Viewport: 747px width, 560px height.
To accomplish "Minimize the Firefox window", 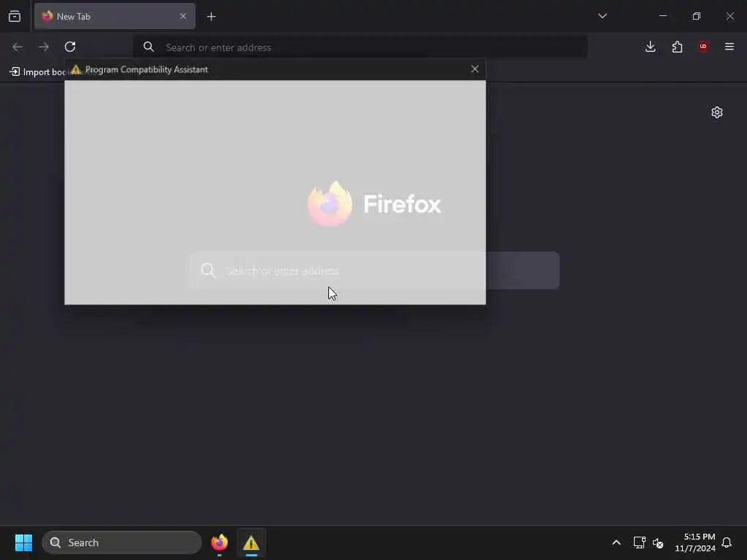I will click(662, 16).
